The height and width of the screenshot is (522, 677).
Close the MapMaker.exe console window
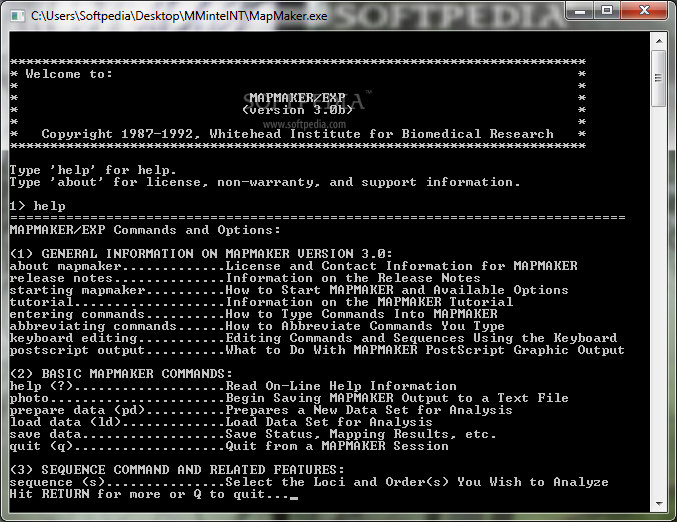coord(644,11)
